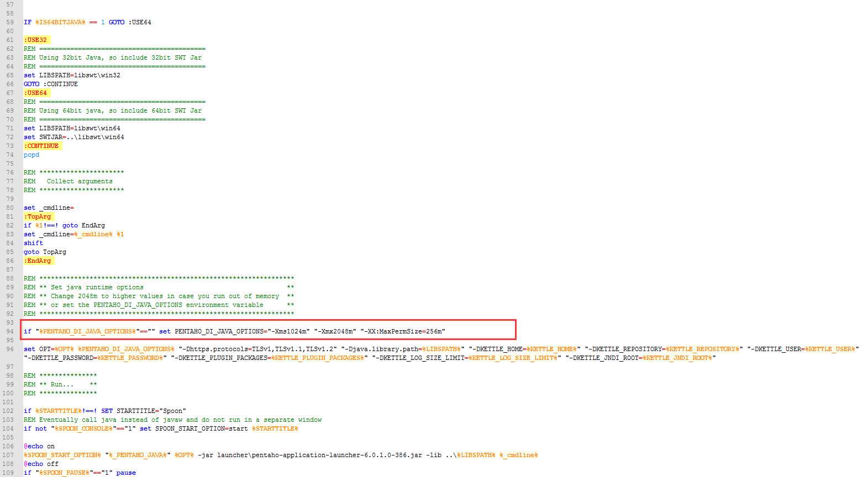Click the -DKETTLE_HOME=%KETTLE_HOME% option
The height and width of the screenshot is (477, 868).
pos(525,349)
